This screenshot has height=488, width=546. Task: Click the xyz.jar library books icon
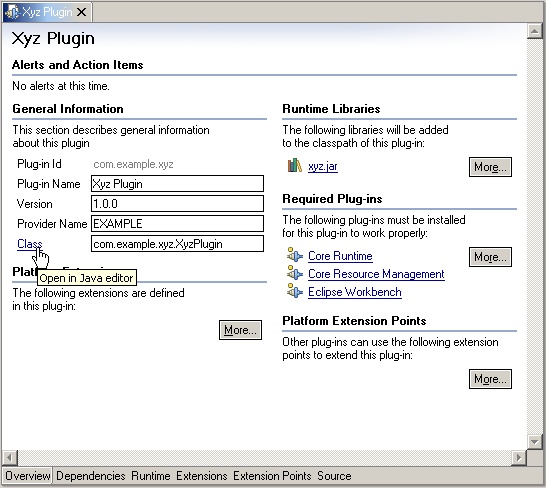294,165
